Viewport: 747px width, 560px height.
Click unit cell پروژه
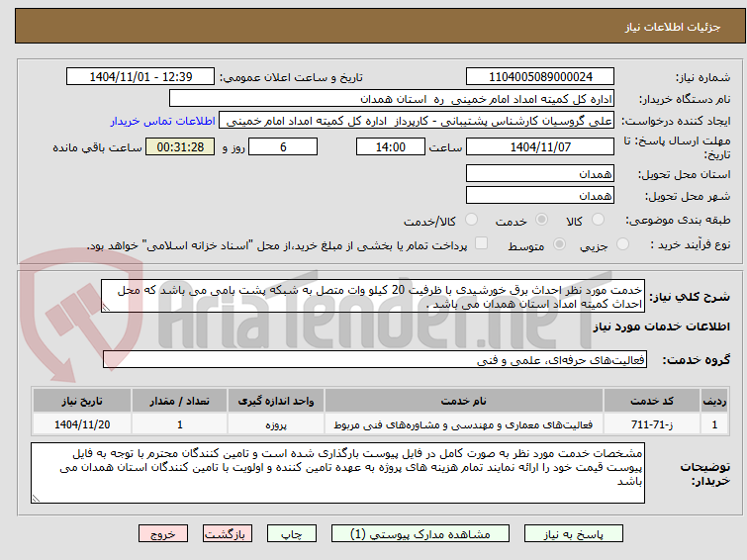pyautogui.click(x=276, y=424)
